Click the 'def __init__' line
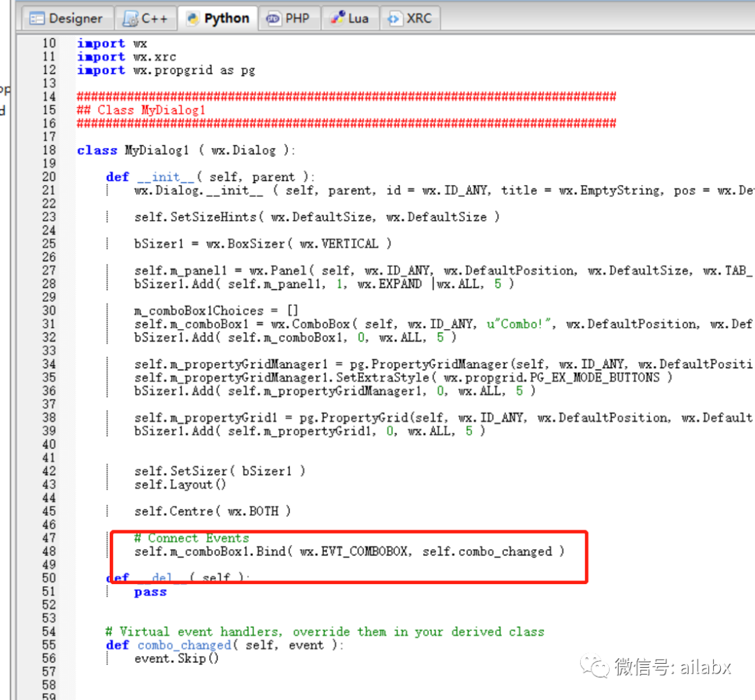This screenshot has height=700, width=755. pyautogui.click(x=210, y=177)
